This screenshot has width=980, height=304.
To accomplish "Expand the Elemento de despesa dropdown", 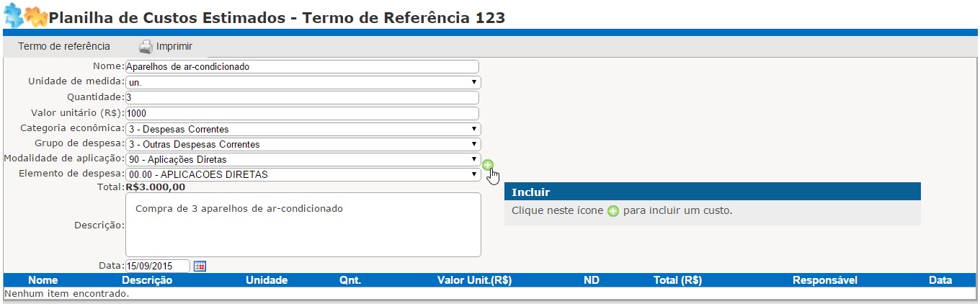I will (303, 174).
